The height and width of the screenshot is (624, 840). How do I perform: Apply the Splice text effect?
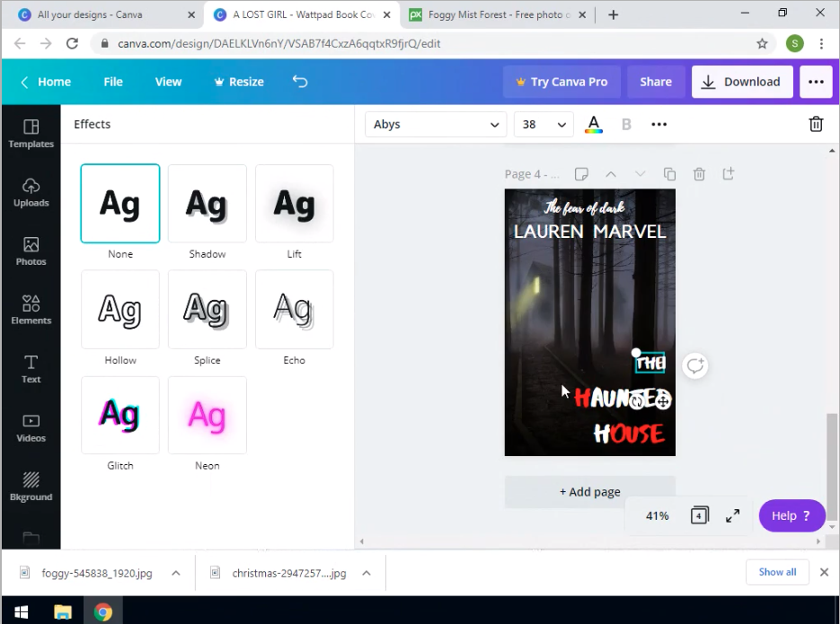click(208, 310)
